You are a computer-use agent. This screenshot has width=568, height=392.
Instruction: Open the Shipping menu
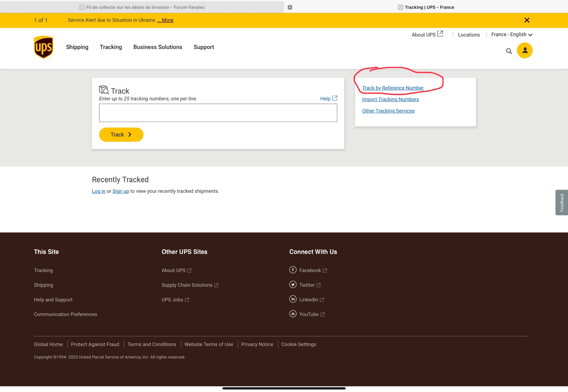pyautogui.click(x=77, y=47)
